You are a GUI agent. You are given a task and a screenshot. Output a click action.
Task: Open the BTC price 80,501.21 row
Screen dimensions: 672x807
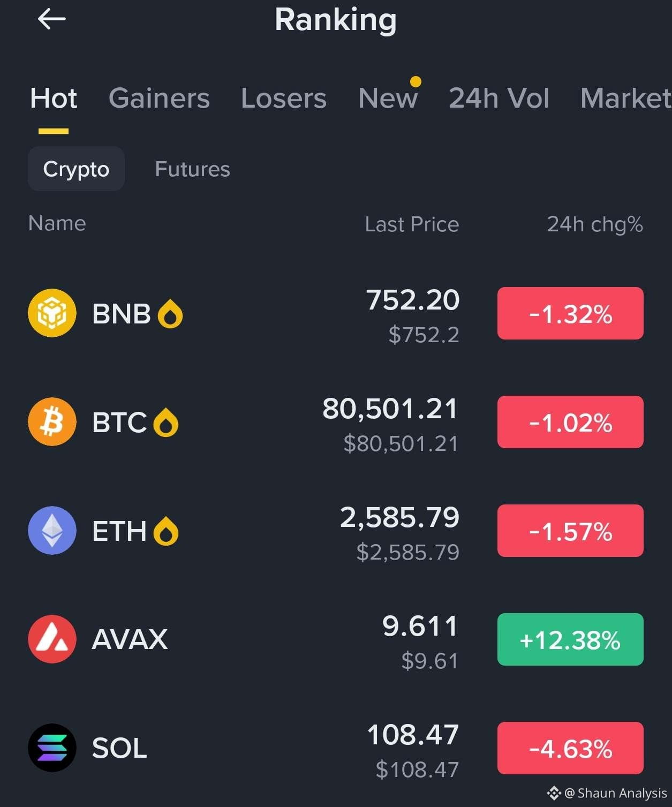[x=336, y=423]
